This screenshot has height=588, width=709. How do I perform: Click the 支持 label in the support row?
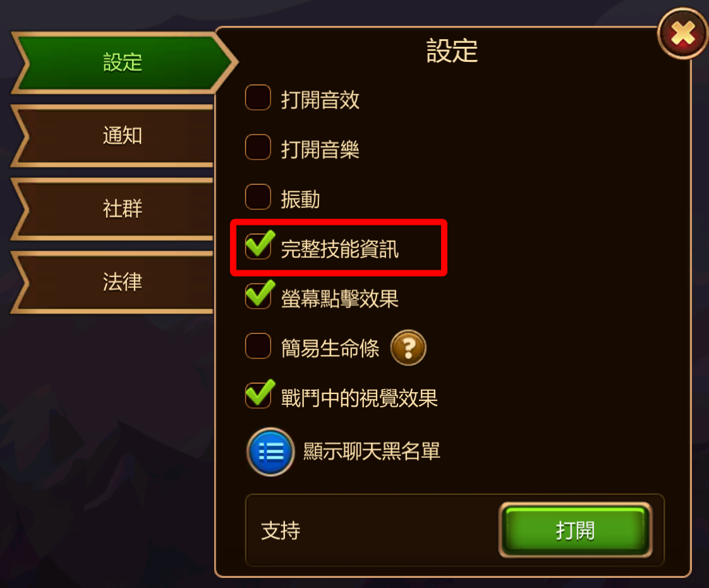coord(281,531)
